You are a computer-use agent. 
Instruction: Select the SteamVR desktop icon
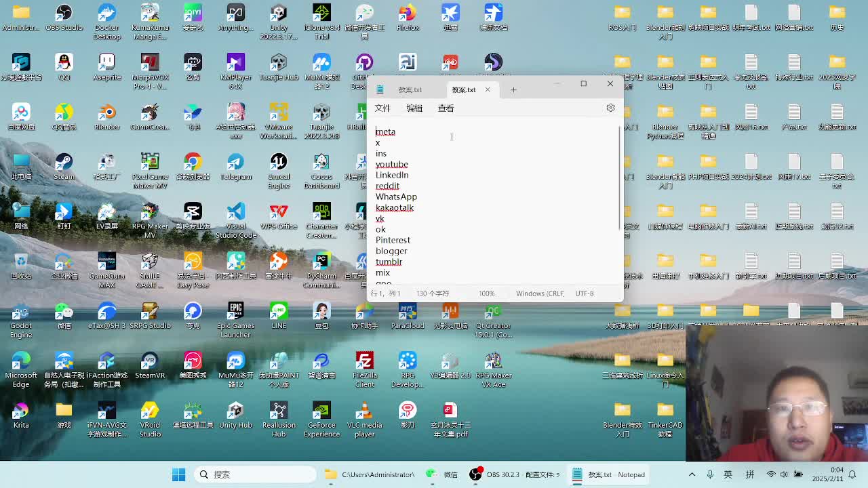(150, 366)
